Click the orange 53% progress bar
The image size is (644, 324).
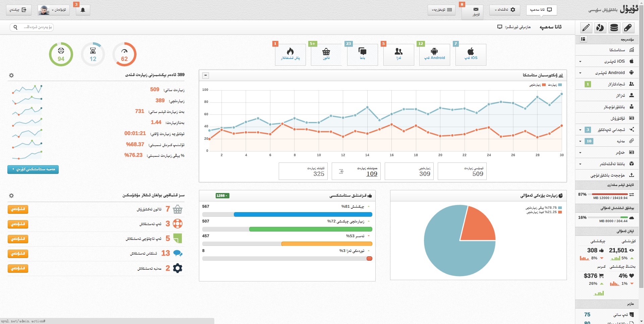click(327, 244)
